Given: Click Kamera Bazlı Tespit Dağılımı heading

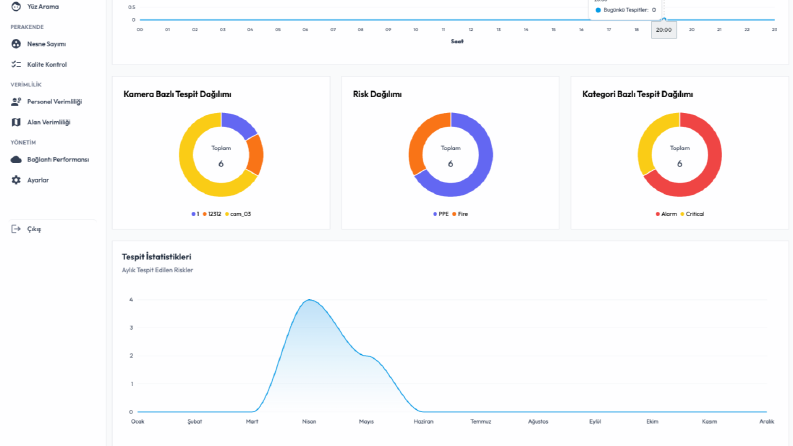Looking at the screenshot, I should (178, 94).
